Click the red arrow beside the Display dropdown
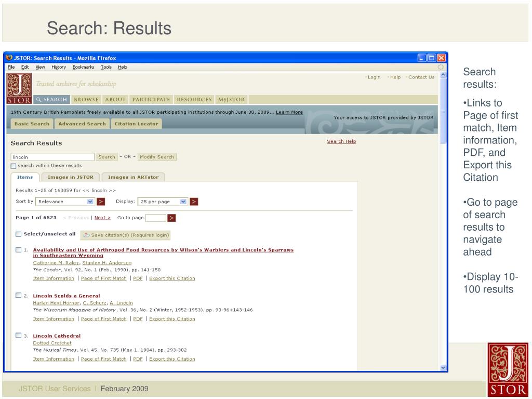Viewport: 532px width, 399px height. (194, 202)
